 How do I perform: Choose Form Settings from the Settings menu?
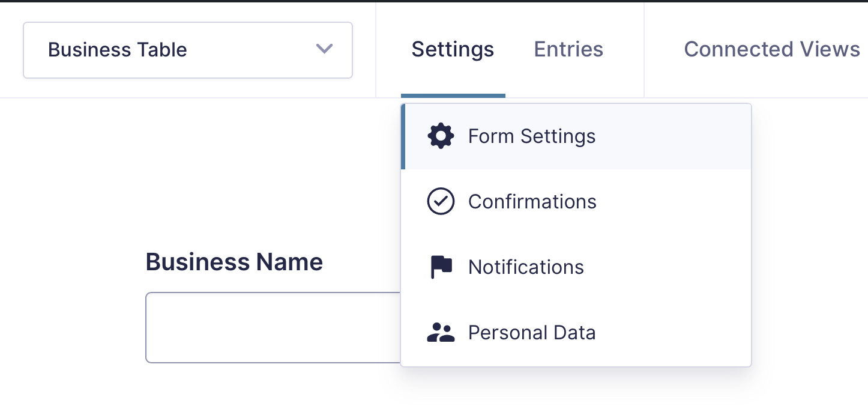point(532,136)
